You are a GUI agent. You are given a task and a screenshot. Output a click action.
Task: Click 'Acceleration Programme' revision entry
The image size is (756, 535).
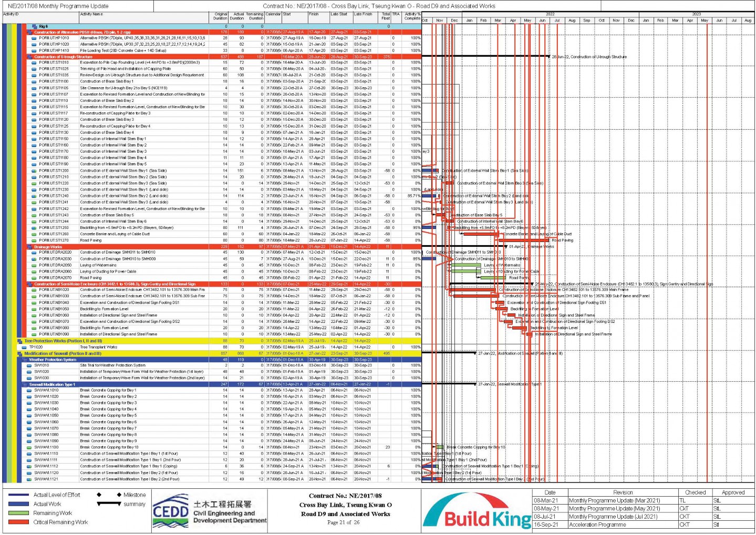pos(597,524)
